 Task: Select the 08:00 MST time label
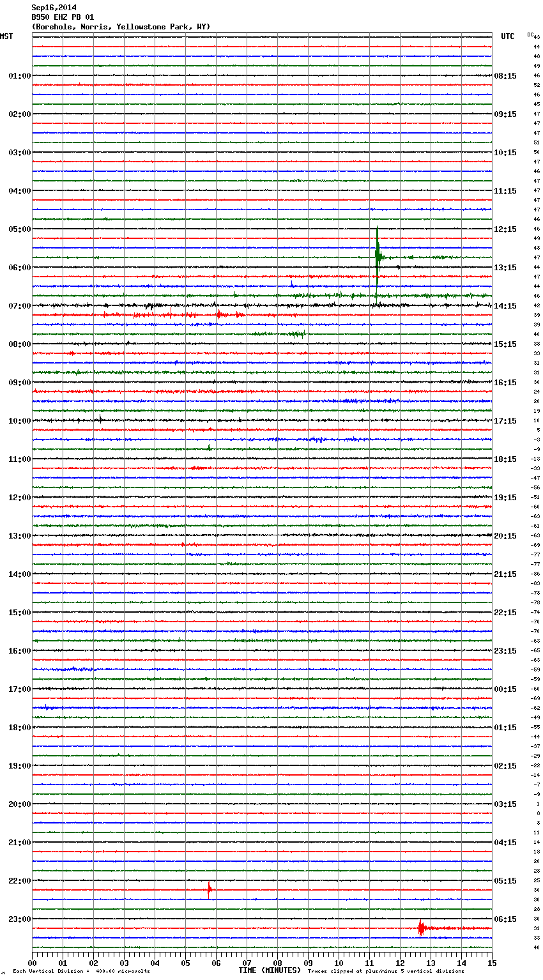tap(20, 344)
